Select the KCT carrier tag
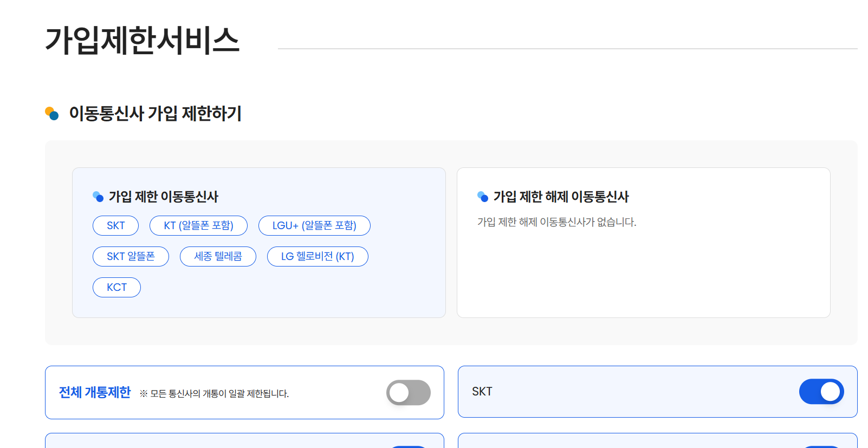The image size is (868, 448). (x=116, y=287)
